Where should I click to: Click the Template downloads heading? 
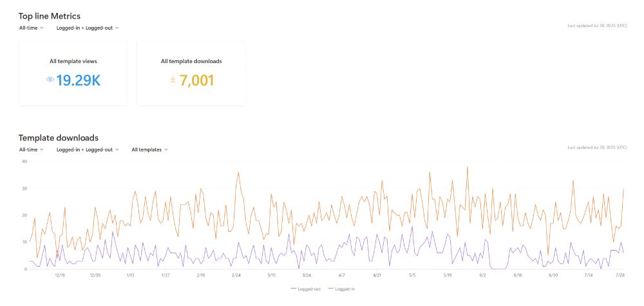pyautogui.click(x=59, y=138)
